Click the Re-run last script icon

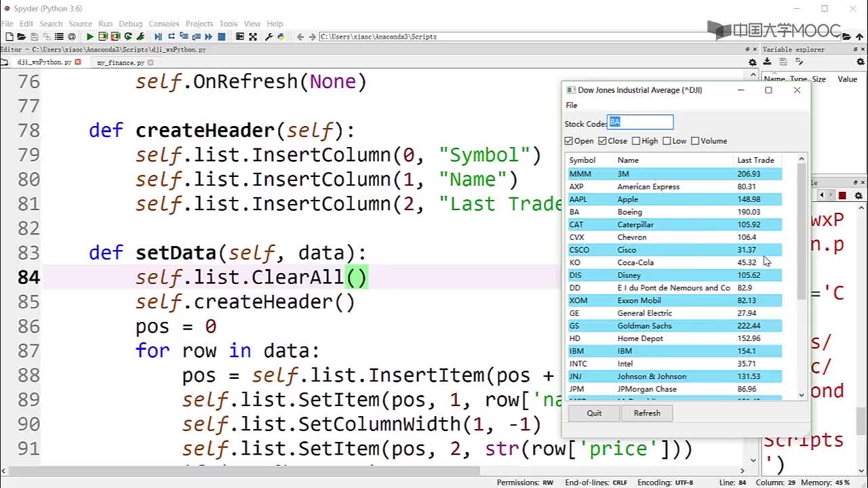[127, 37]
